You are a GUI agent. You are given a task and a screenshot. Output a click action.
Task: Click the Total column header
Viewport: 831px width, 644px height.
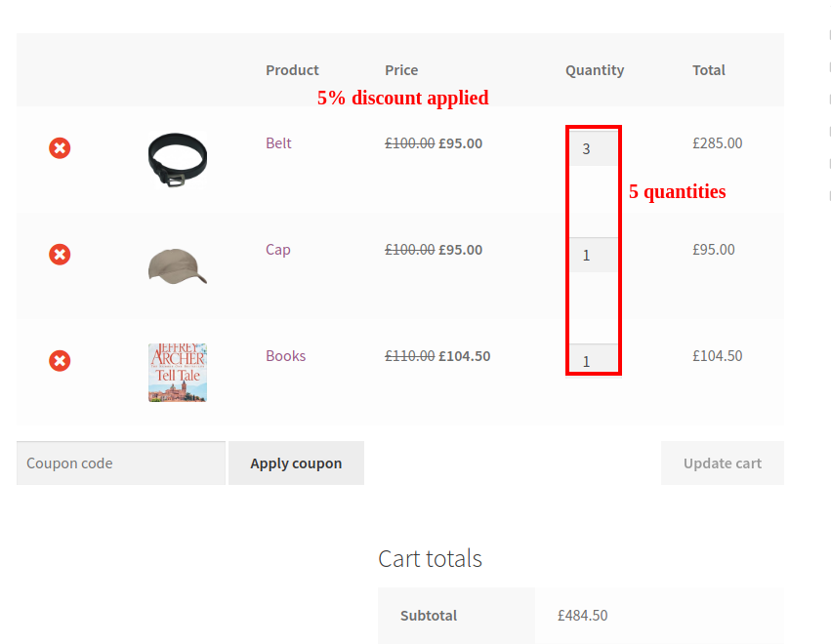coord(709,70)
